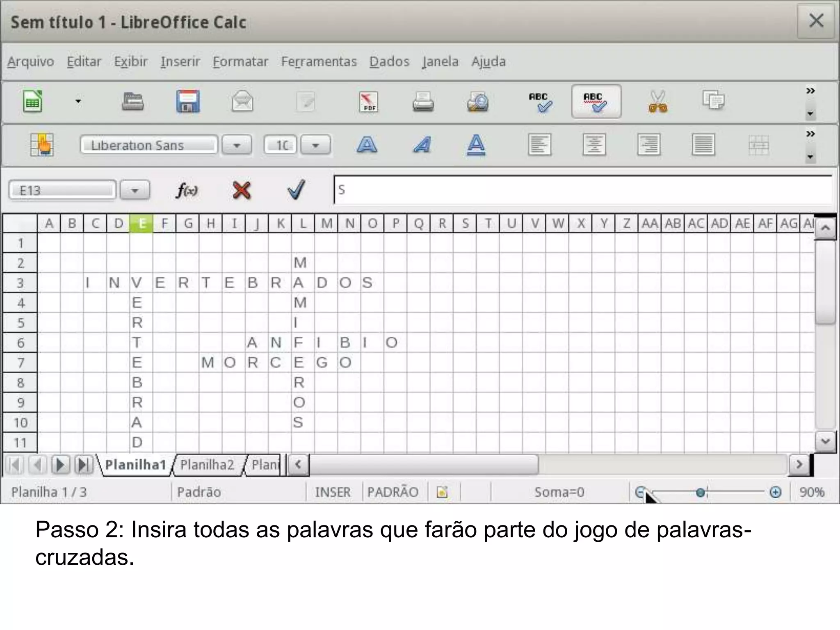840x630 pixels.
Task: Click the Print icon
Action: 423,101
